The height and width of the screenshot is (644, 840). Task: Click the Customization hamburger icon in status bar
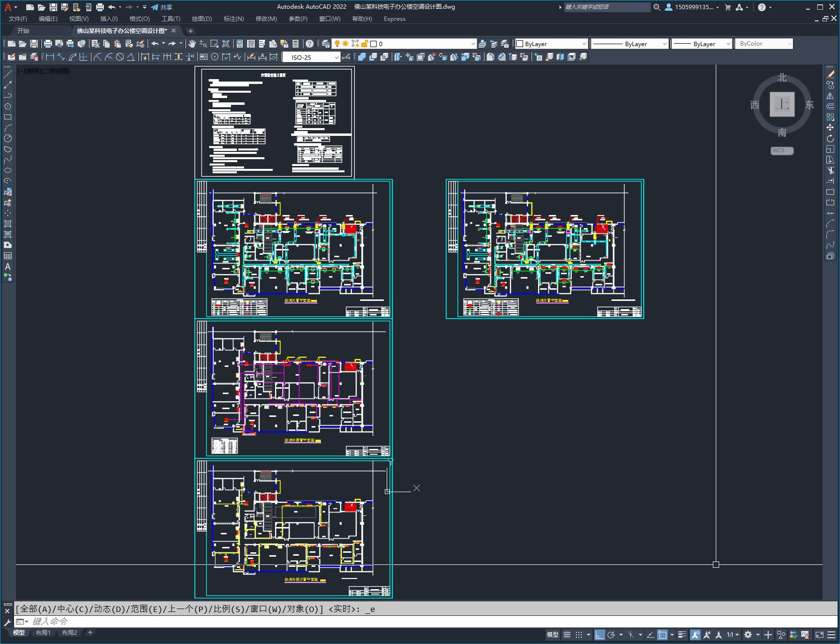[830, 634]
